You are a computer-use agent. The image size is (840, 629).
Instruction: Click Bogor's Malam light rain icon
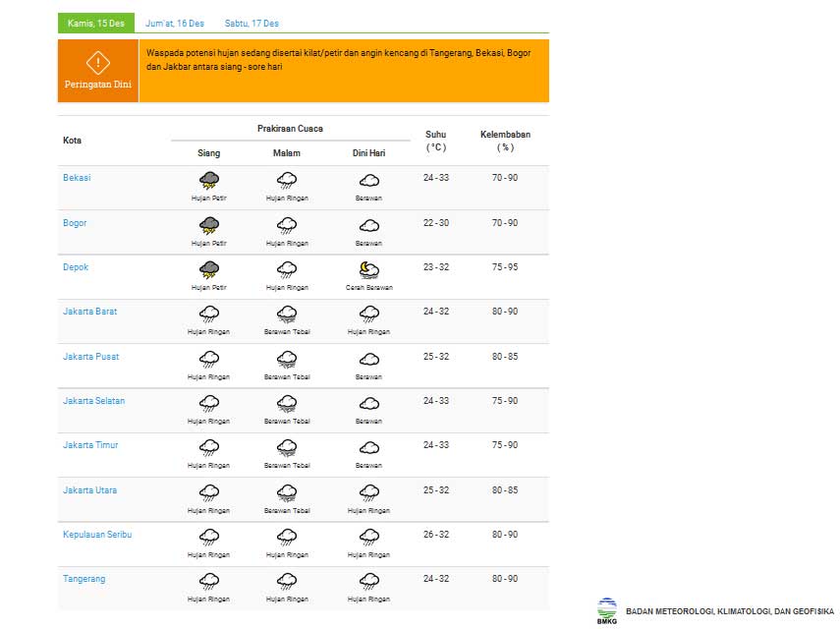click(x=287, y=225)
